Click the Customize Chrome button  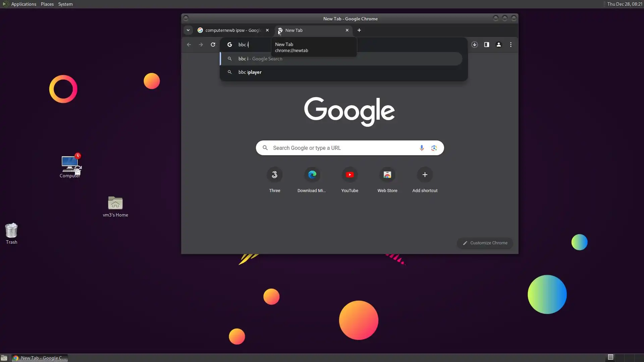click(x=485, y=243)
